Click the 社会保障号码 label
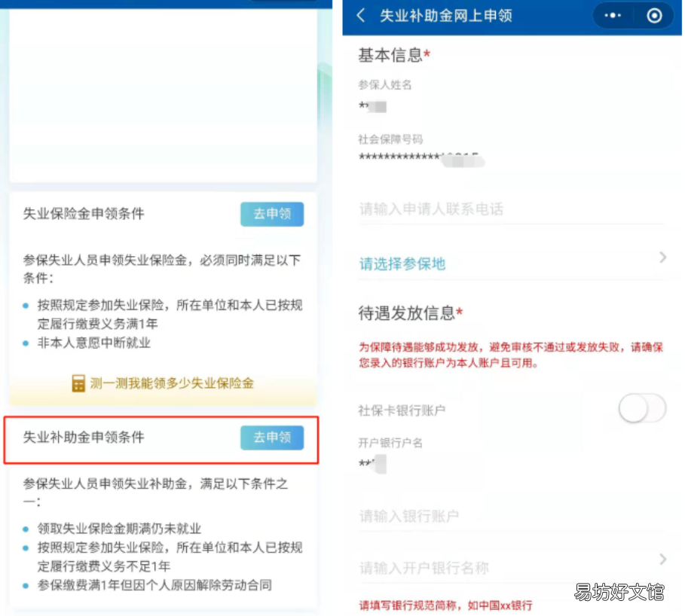Image resolution: width=685 pixels, height=616 pixels. 390,139
